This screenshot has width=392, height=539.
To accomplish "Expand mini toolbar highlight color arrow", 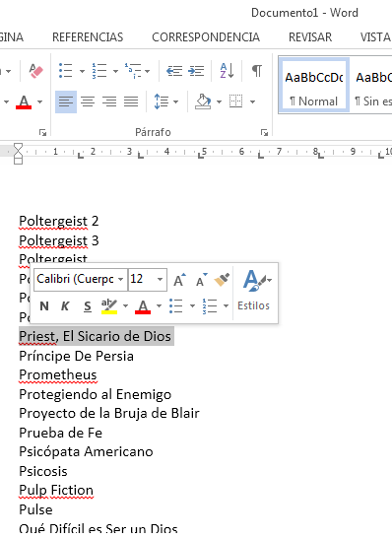I will [x=125, y=305].
